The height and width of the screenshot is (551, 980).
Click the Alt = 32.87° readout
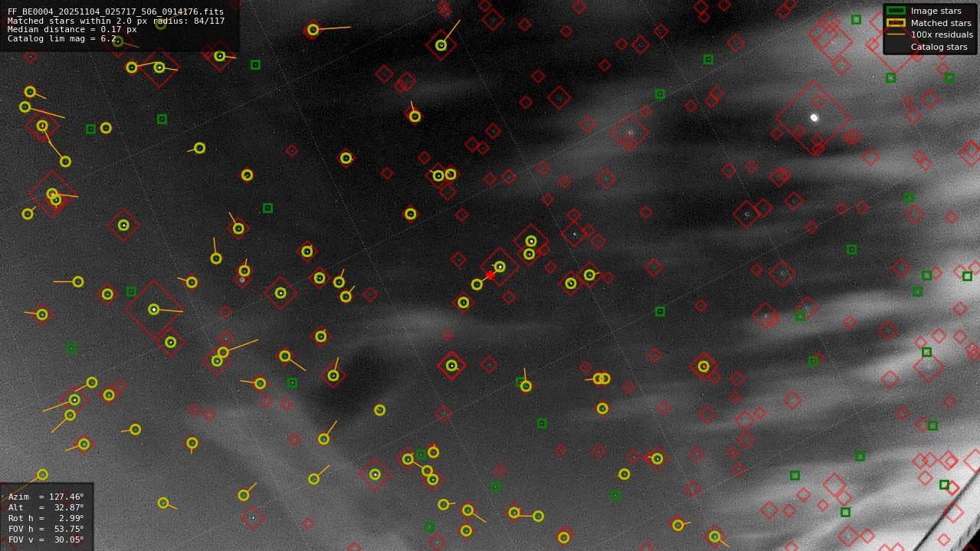(46, 507)
